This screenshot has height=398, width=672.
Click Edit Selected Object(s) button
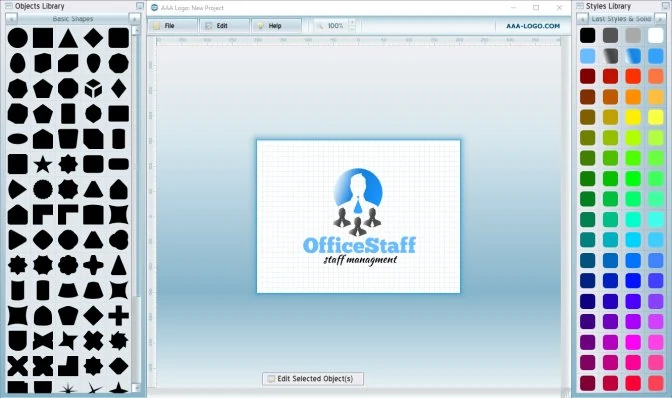[x=313, y=379]
